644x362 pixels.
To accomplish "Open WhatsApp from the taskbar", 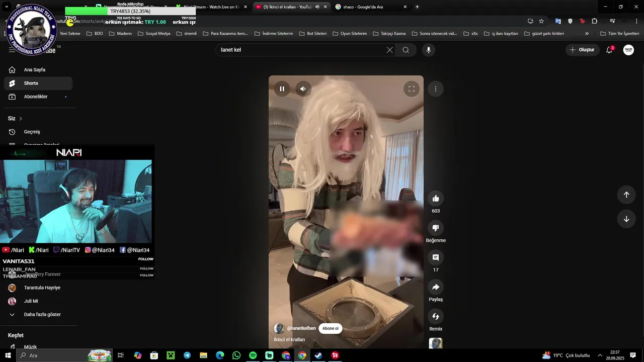I will 236,355.
